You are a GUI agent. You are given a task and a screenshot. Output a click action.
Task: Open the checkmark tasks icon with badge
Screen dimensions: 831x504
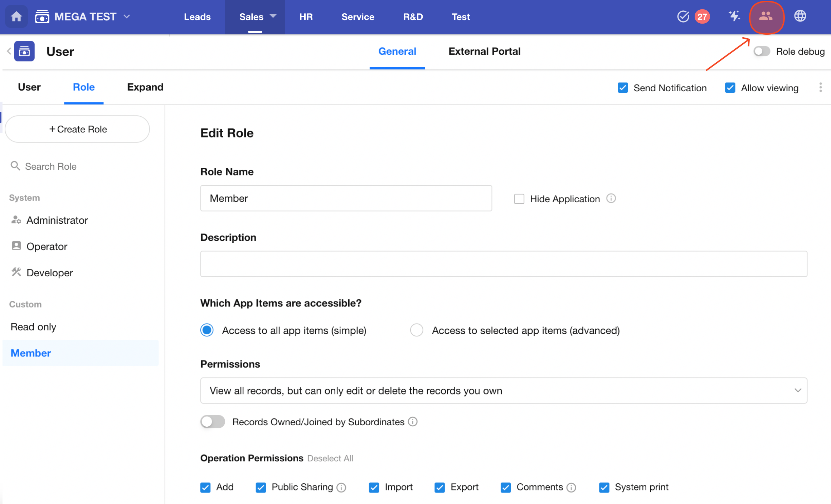[683, 16]
